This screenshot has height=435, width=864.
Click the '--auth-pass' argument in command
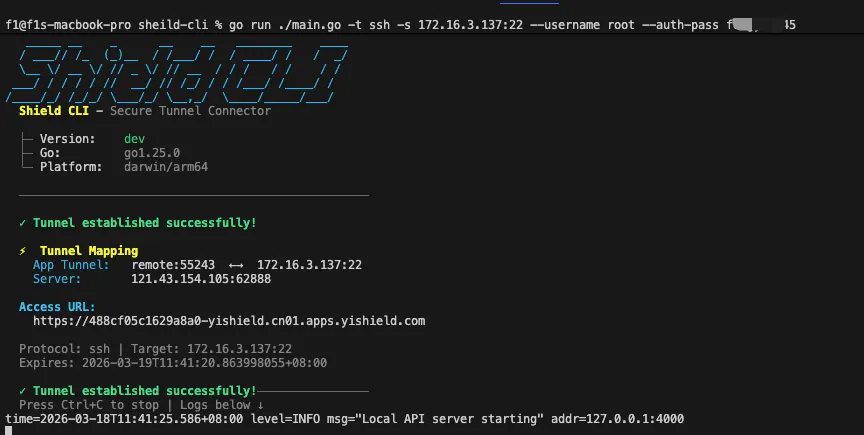coord(682,25)
